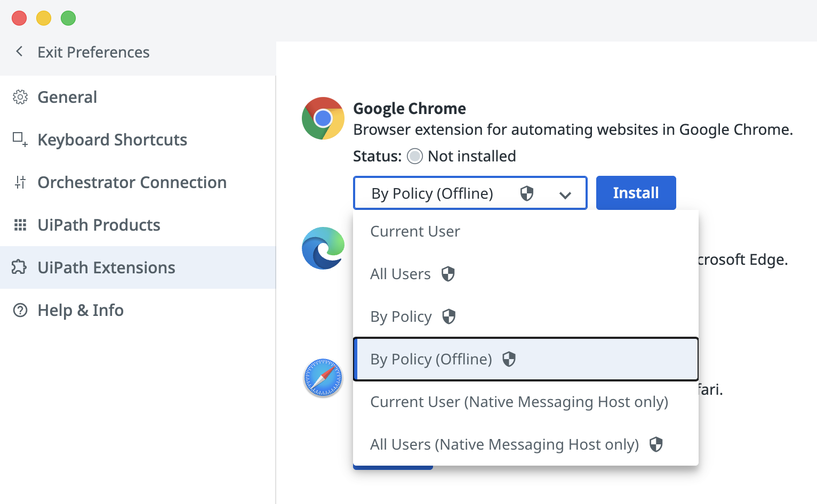Viewport: 817px width, 504px height.
Task: Open the Help & Info section
Action: tap(138, 310)
